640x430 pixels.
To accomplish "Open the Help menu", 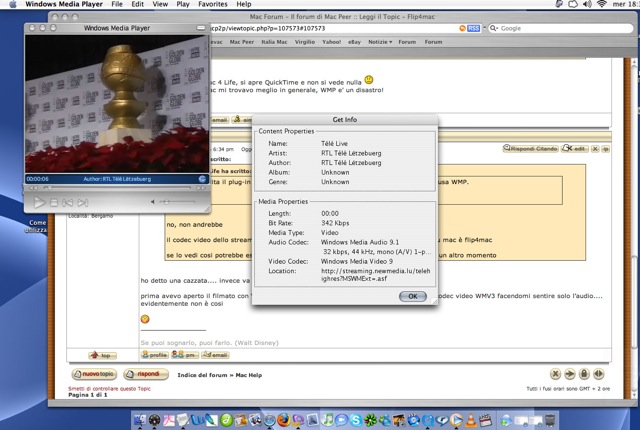I will 244,4.
